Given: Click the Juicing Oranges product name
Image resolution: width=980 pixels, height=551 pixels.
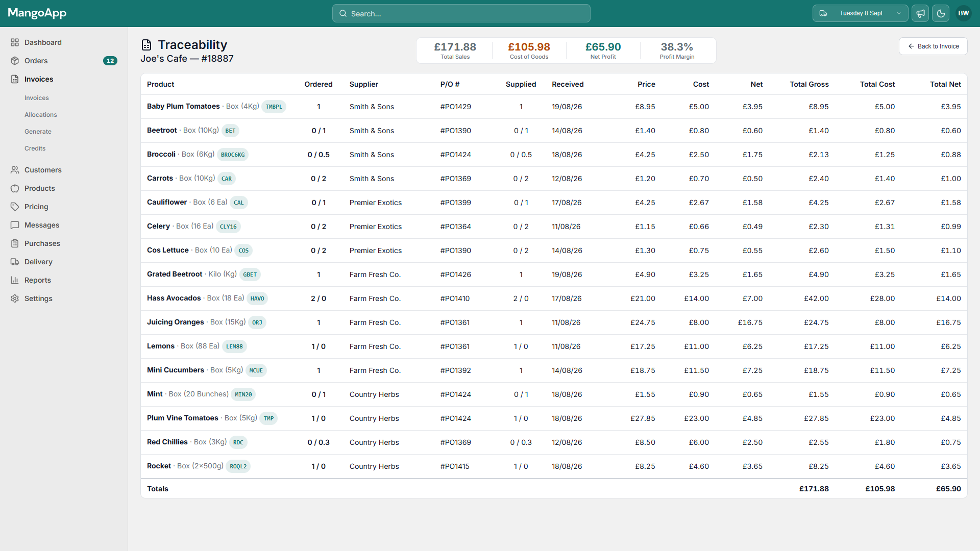Looking at the screenshot, I should [x=176, y=322].
